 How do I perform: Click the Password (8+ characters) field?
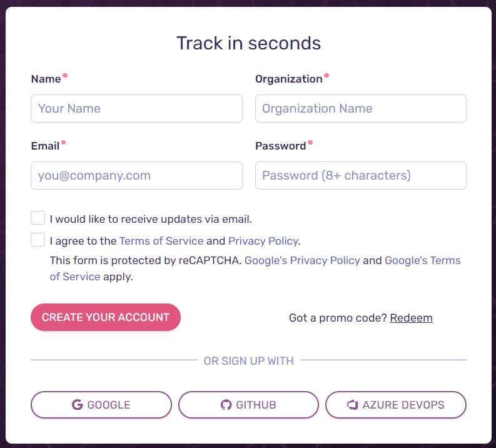[x=361, y=176]
